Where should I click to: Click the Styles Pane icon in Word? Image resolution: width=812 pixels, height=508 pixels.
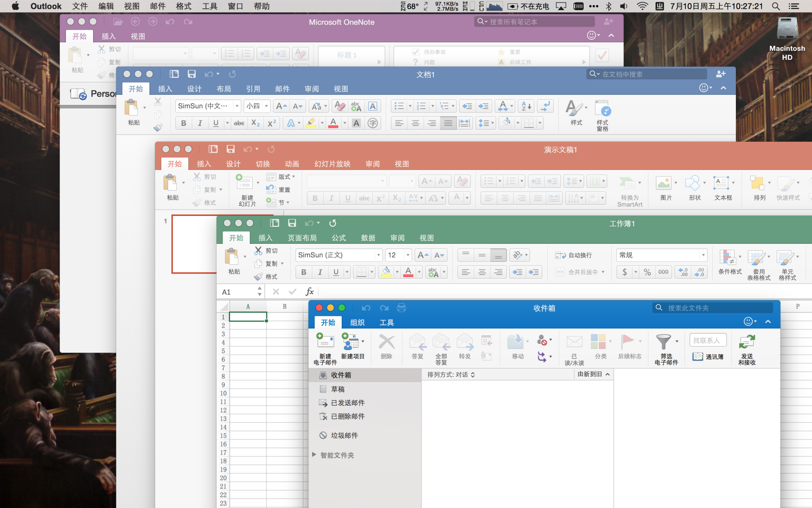pos(602,109)
